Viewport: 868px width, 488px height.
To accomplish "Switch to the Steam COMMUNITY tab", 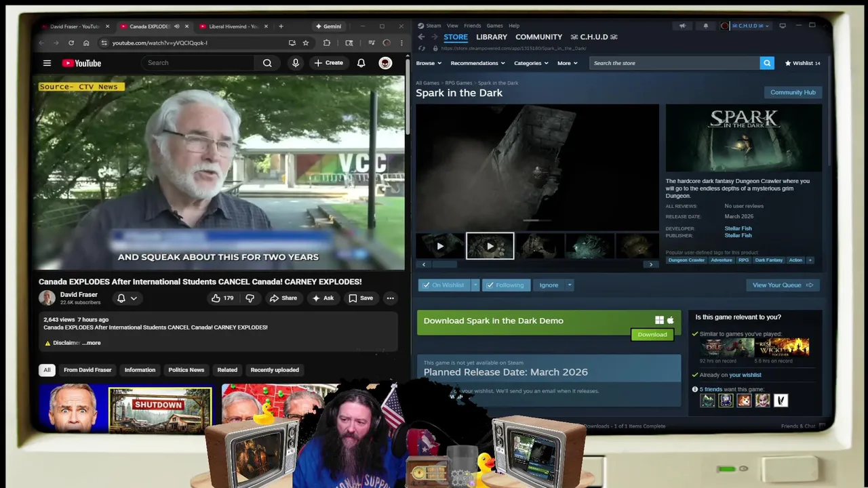I will coord(538,37).
